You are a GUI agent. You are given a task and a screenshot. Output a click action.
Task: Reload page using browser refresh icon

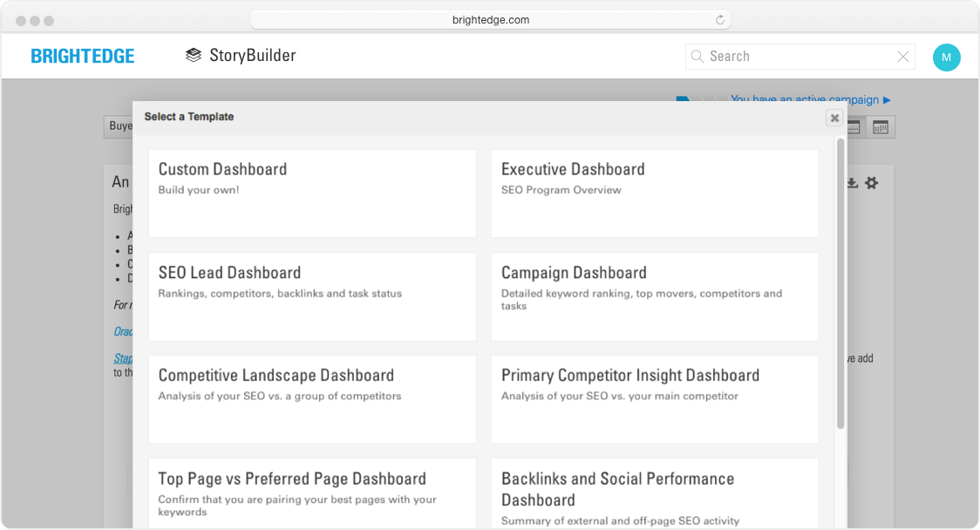[720, 20]
